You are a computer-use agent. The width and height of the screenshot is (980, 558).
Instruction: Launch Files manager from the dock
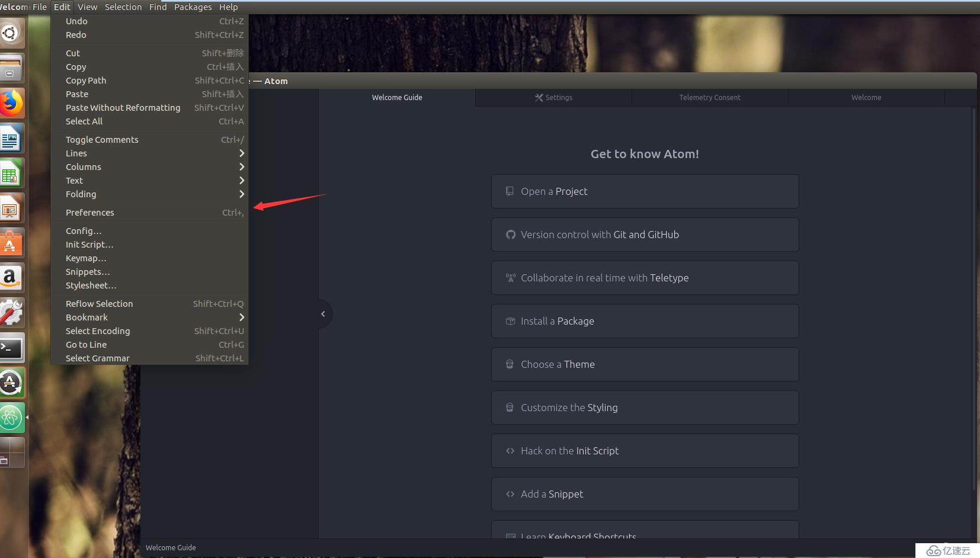10,68
